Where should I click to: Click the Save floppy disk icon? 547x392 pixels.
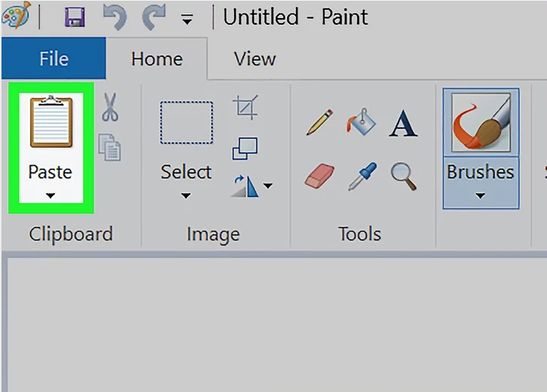(x=75, y=16)
